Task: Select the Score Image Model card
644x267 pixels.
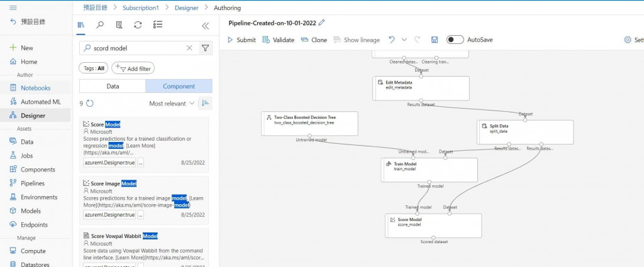Action: 144,199
